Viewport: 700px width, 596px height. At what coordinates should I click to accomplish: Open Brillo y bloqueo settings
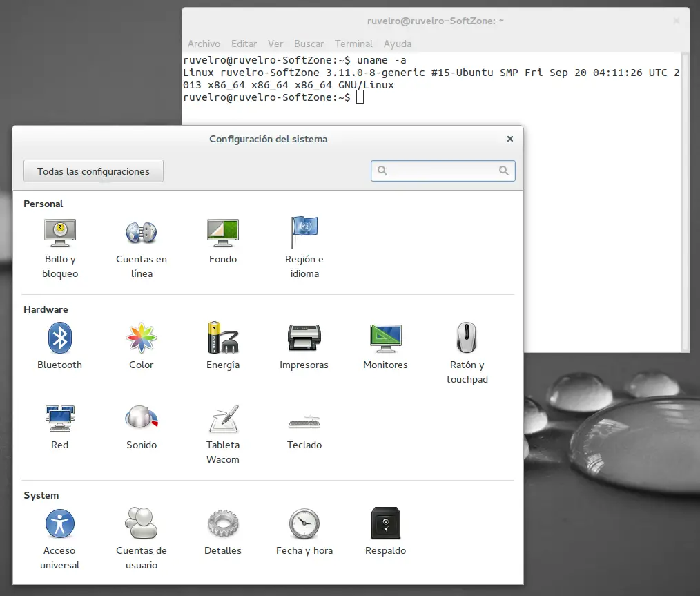tap(60, 248)
